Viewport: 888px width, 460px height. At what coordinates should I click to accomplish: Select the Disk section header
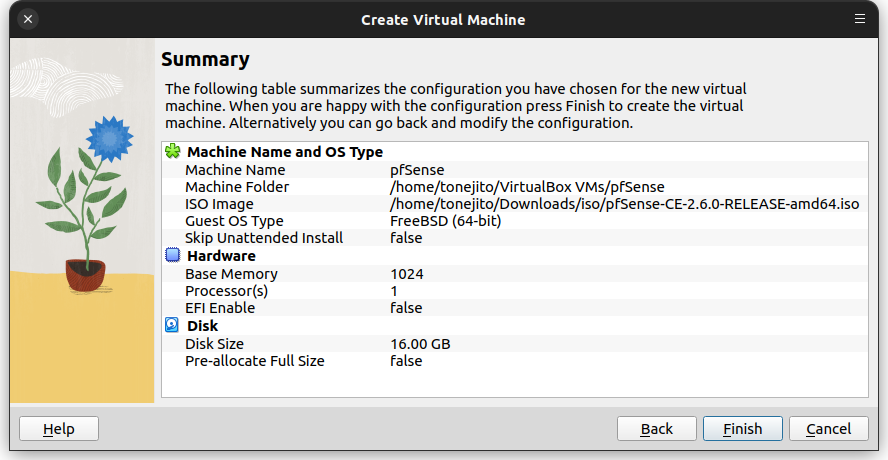(203, 326)
